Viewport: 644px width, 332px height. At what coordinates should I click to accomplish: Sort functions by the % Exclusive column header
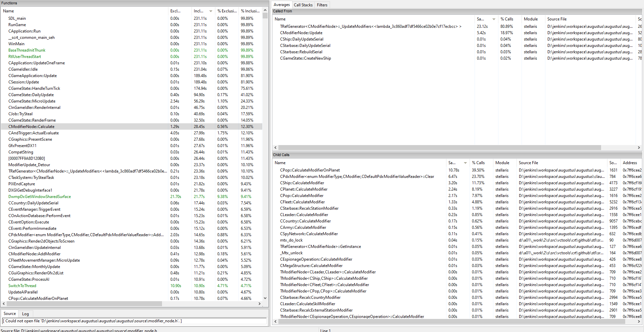click(x=227, y=11)
